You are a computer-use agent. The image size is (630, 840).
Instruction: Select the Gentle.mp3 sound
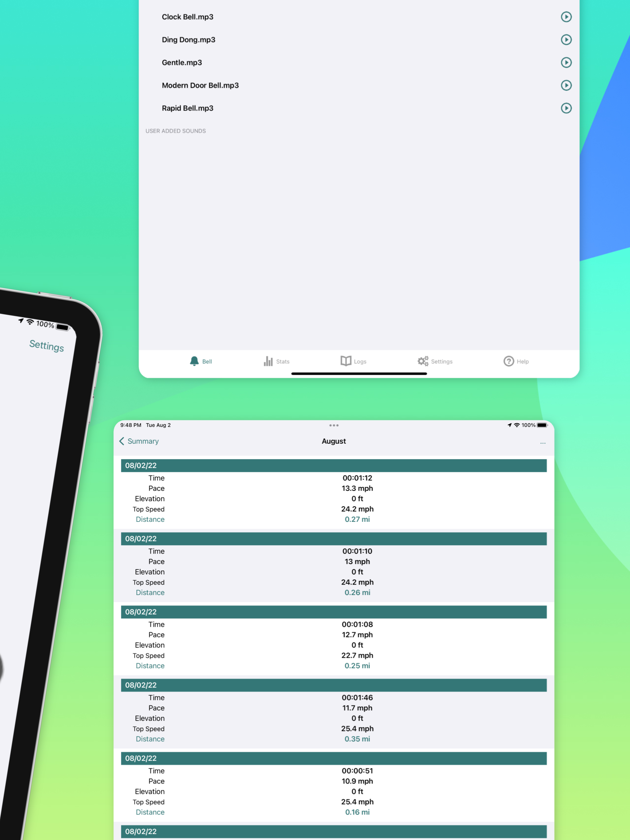[359, 62]
